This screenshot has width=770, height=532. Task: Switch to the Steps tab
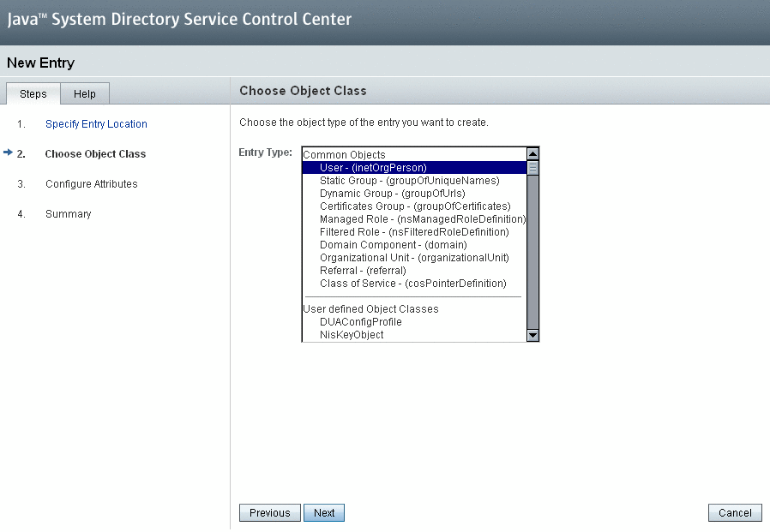click(33, 93)
